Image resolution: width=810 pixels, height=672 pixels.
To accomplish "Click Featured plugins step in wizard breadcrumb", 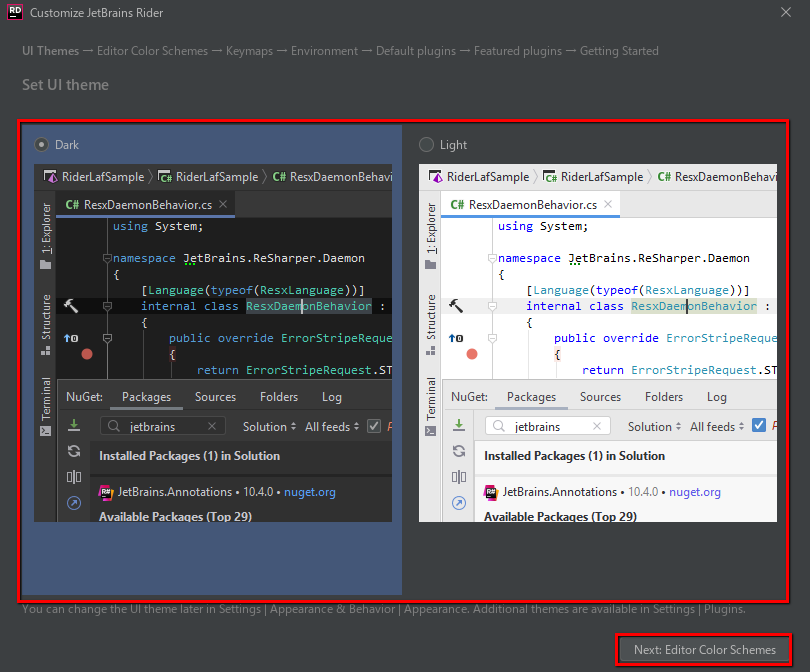I will tap(518, 51).
